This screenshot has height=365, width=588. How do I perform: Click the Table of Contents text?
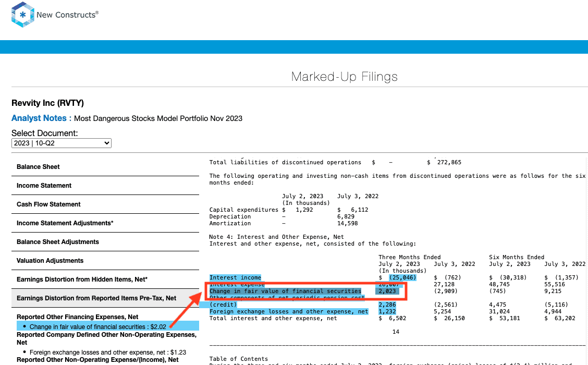coord(239,359)
